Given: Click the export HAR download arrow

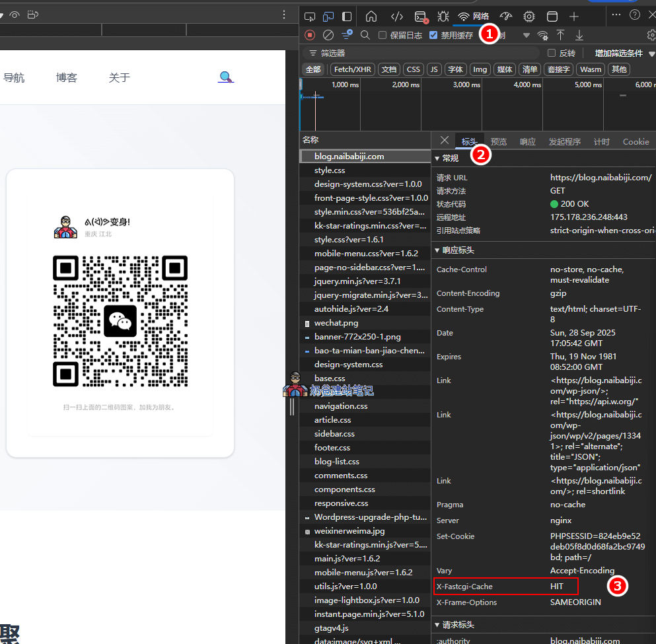Looking at the screenshot, I should coord(579,35).
